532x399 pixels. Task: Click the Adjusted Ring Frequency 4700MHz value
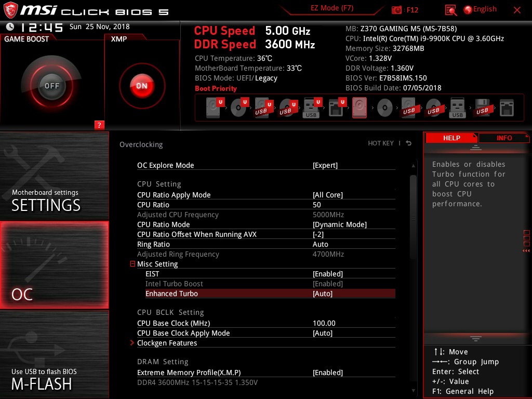(x=328, y=254)
